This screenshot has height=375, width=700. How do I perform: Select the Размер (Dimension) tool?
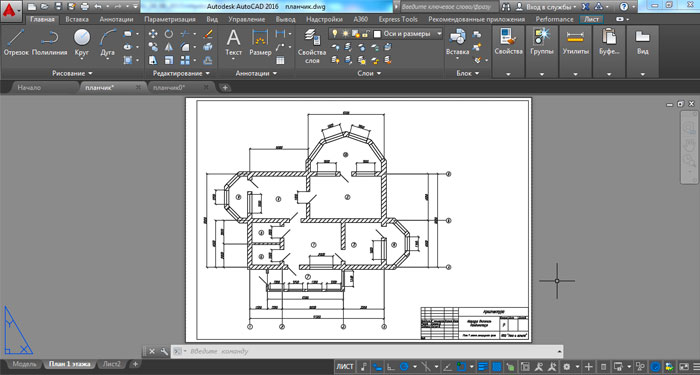[x=260, y=42]
